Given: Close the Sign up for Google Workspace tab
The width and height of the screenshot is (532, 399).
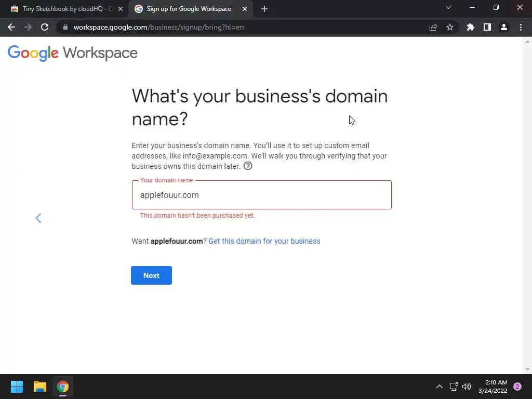Looking at the screenshot, I should [x=245, y=9].
